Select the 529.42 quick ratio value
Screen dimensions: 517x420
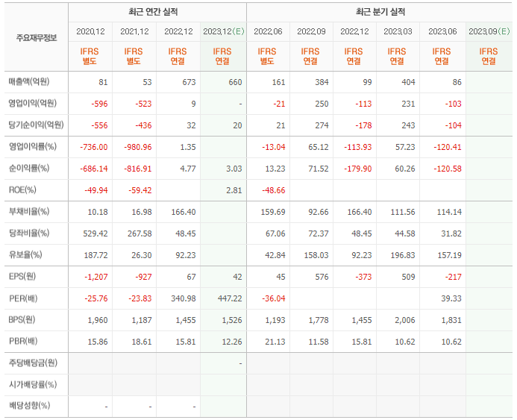pyautogui.click(x=95, y=233)
